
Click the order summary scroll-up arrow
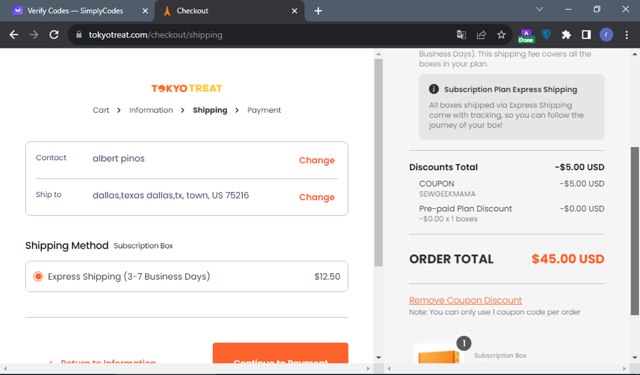point(635,54)
